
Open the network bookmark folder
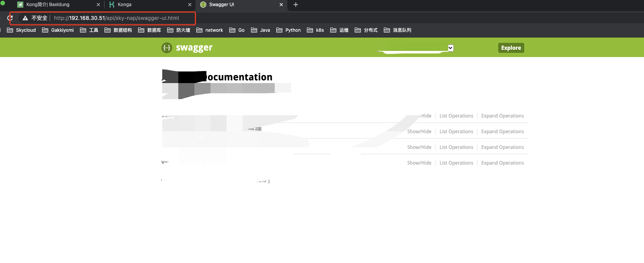210,30
